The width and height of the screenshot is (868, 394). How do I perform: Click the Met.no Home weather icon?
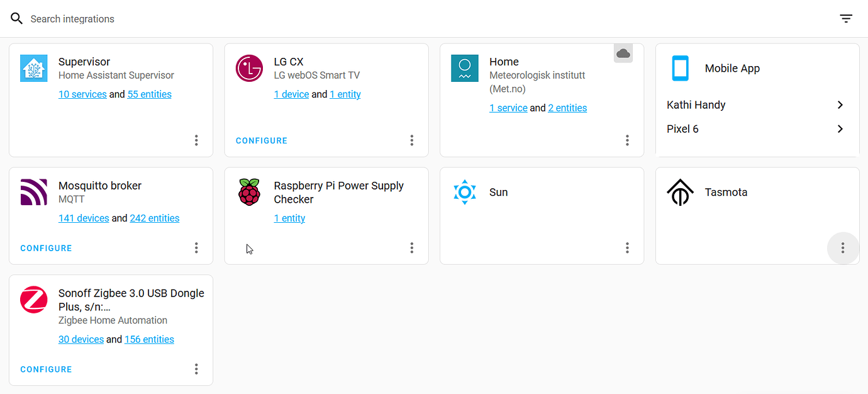point(465,68)
